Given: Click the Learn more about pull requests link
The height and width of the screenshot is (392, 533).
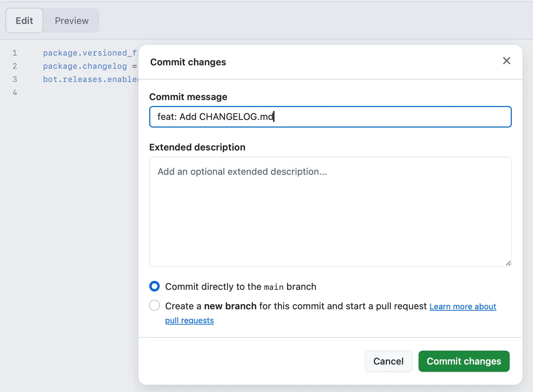Looking at the screenshot, I should (x=463, y=307).
